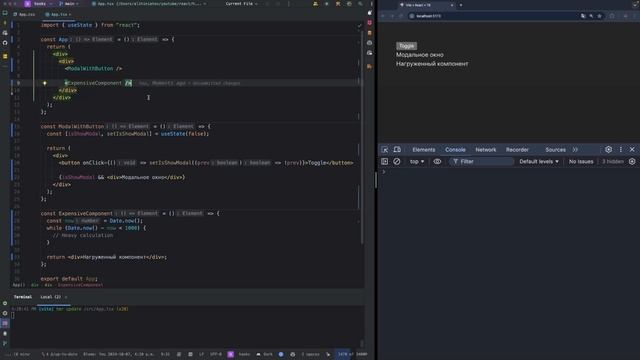This screenshot has height=360, width=640.
Task: Open a new browser tab
Action: coord(461,5)
